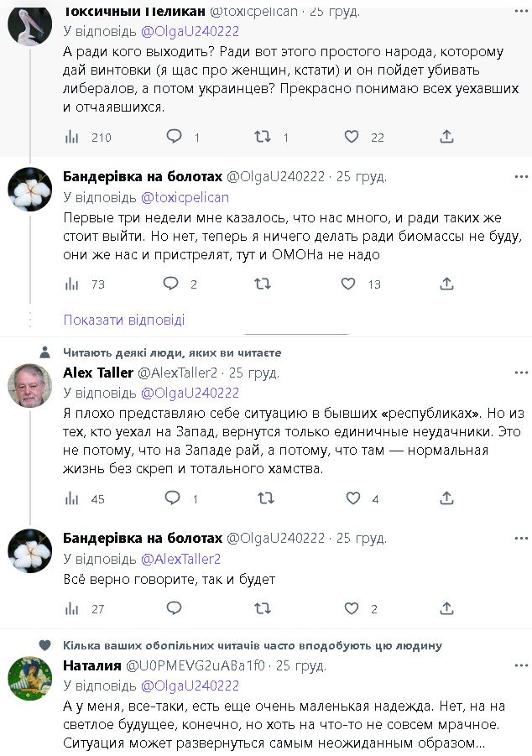Open more options on first Бандерівка tweet
The width and height of the screenshot is (532, 756).
(x=521, y=176)
